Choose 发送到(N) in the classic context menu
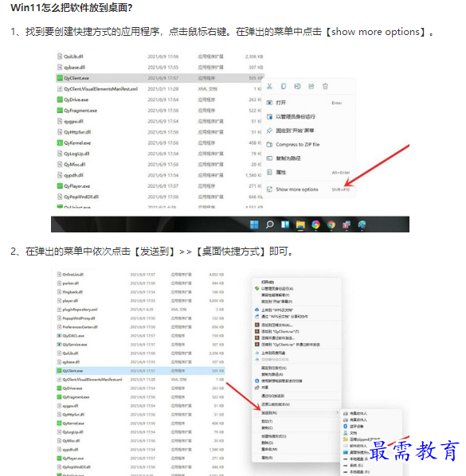Viewport: 466px width, 476px height. click(296, 413)
